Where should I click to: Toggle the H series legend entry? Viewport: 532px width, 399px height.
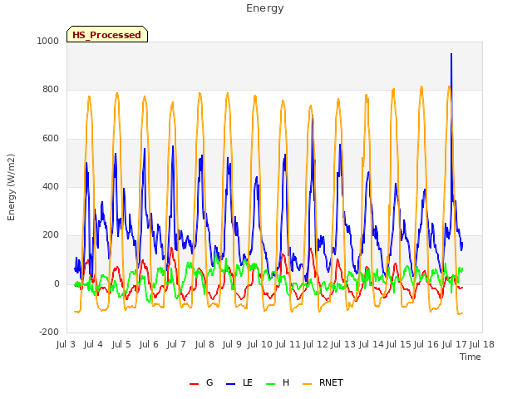pyautogui.click(x=278, y=382)
